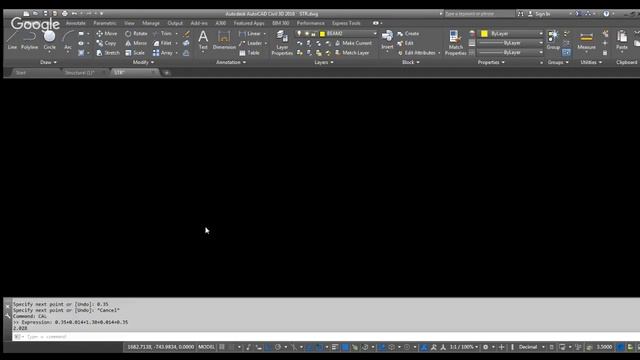Select the Linear dimension tool
This screenshot has height=360, width=640.
pyautogui.click(x=250, y=33)
